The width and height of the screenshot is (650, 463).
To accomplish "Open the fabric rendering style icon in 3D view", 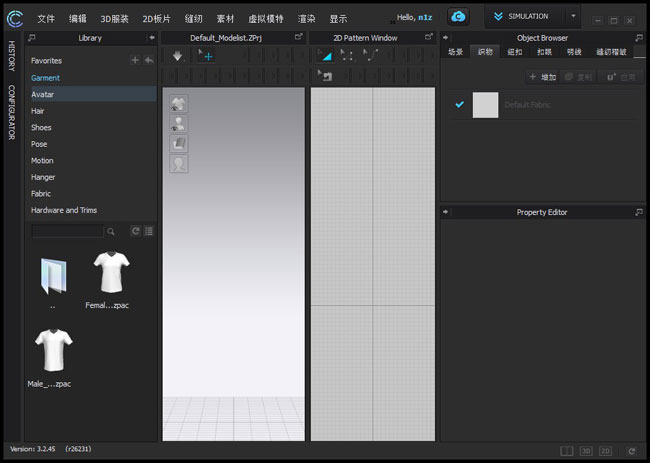I will coord(179,143).
